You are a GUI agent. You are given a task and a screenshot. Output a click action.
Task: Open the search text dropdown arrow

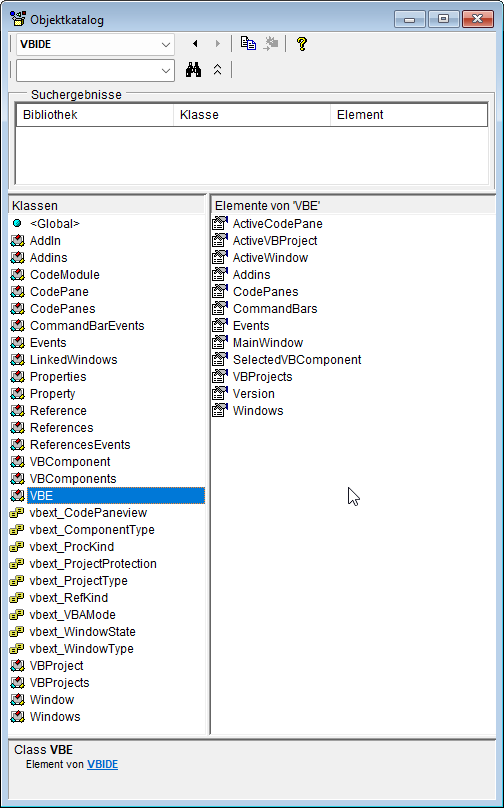point(166,71)
